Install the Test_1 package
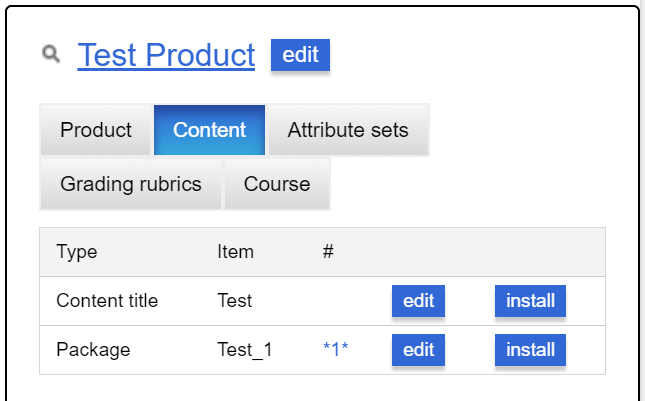645x401 pixels. coord(530,350)
